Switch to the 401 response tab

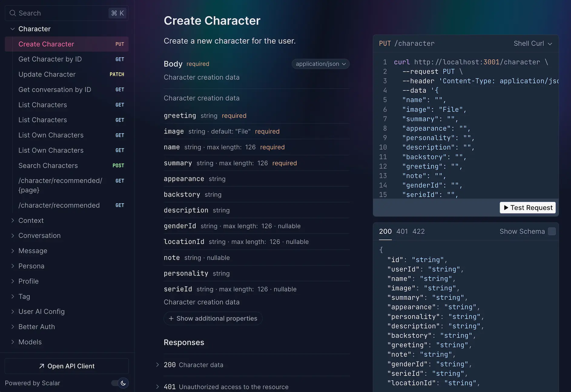(x=402, y=231)
